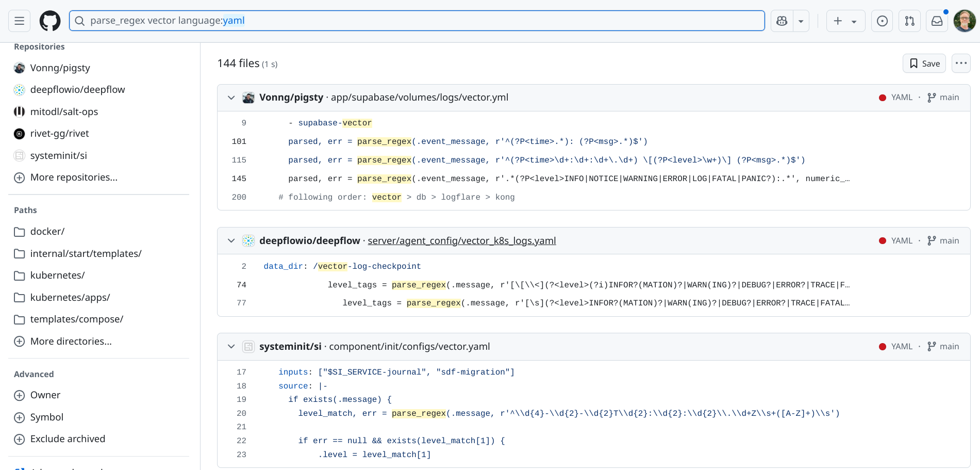Screen dimensions: 980x470
Task: Add Symbol advanced filter
Action: 47,417
